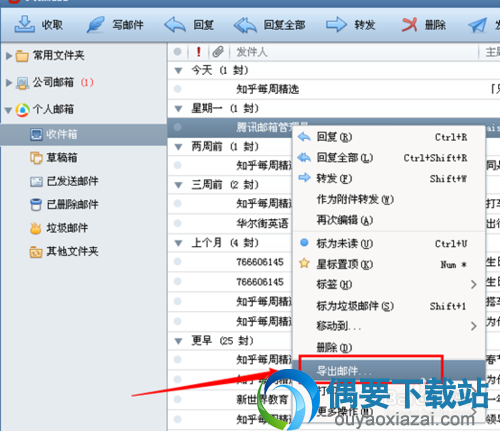Choose 作为附件转发 from context menu
The image size is (500, 431).
tap(389, 199)
